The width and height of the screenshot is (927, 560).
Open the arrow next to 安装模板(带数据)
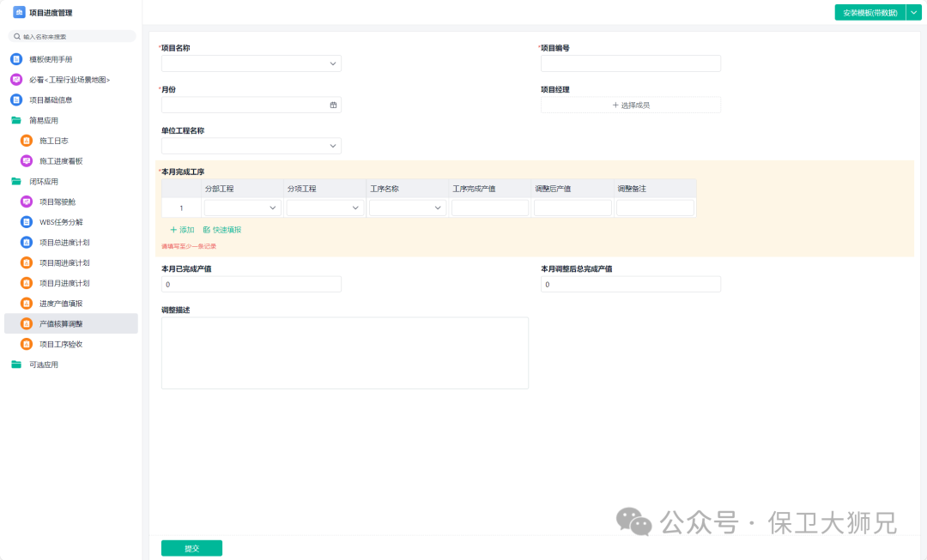point(914,12)
